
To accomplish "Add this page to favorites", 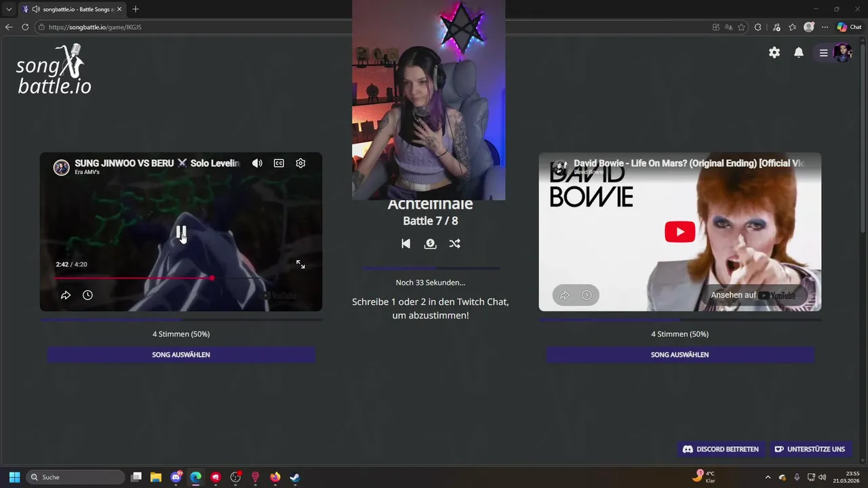I will coord(741,27).
